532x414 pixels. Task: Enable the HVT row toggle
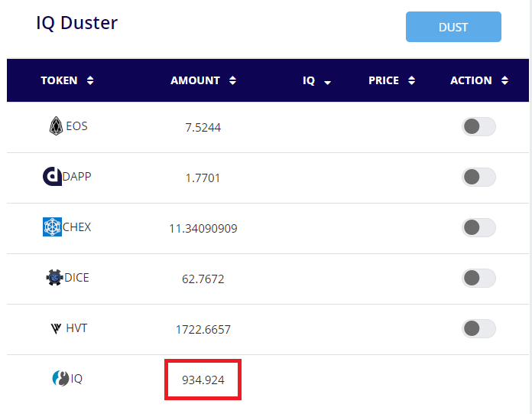tap(478, 328)
